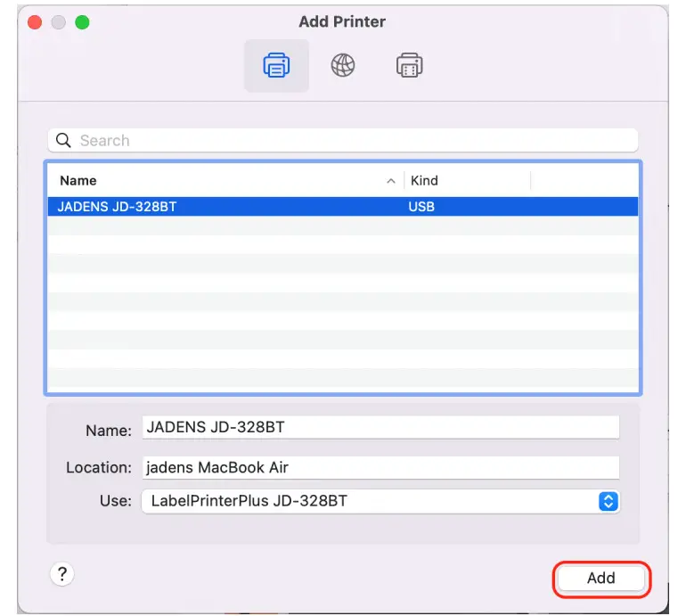This screenshot has height=616, width=678.
Task: Select the JADENS JD-328BT printer row
Action: coord(342,206)
